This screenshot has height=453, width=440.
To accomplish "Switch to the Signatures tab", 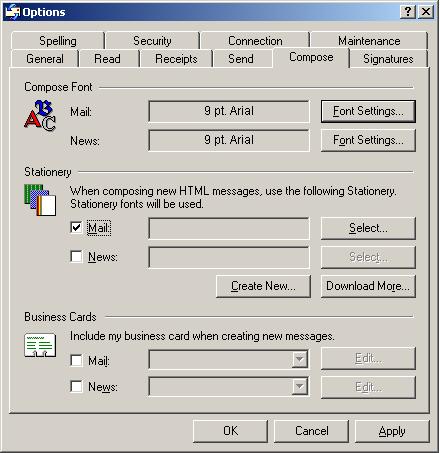I will 388,59.
